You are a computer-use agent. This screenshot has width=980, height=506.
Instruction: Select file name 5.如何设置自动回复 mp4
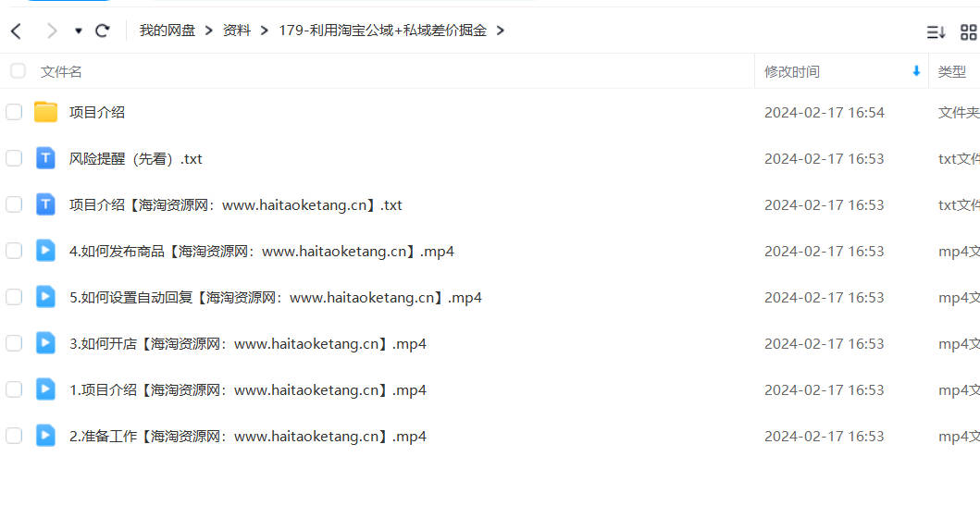click(x=276, y=297)
